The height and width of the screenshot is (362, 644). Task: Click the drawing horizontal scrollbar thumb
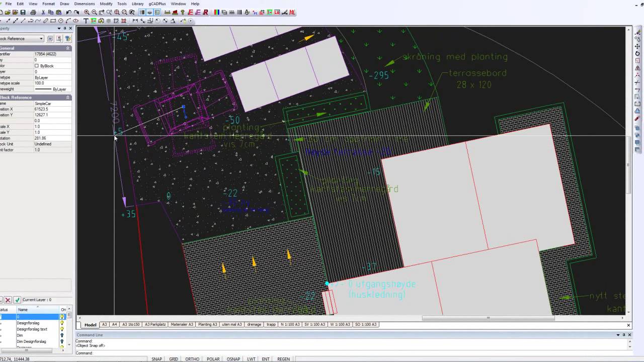(x=488, y=318)
